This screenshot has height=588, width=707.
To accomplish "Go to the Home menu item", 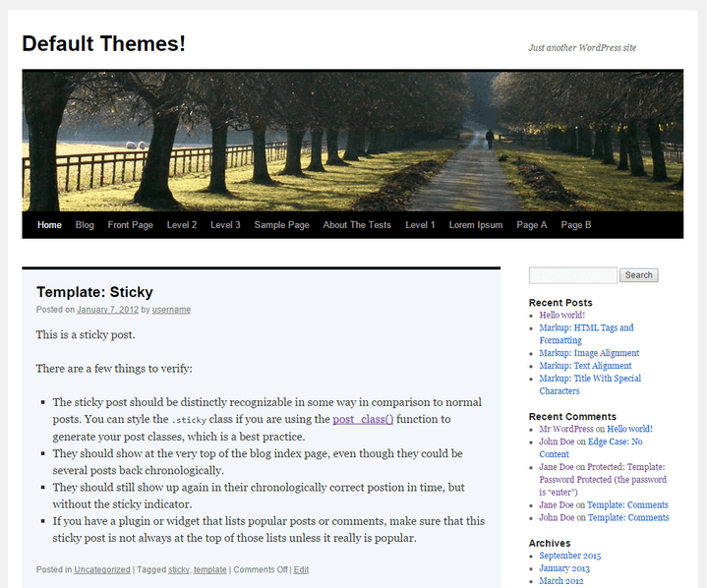I will [x=49, y=225].
